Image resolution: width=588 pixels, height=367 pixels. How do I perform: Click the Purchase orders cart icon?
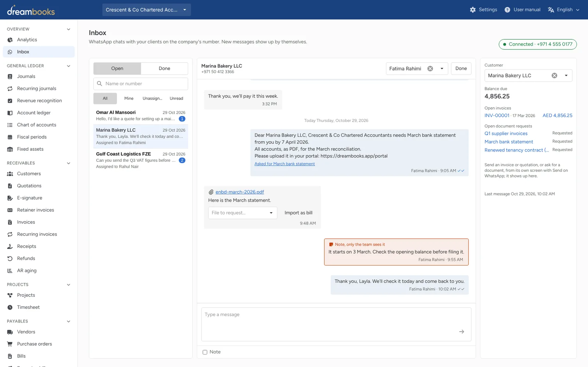(10, 344)
